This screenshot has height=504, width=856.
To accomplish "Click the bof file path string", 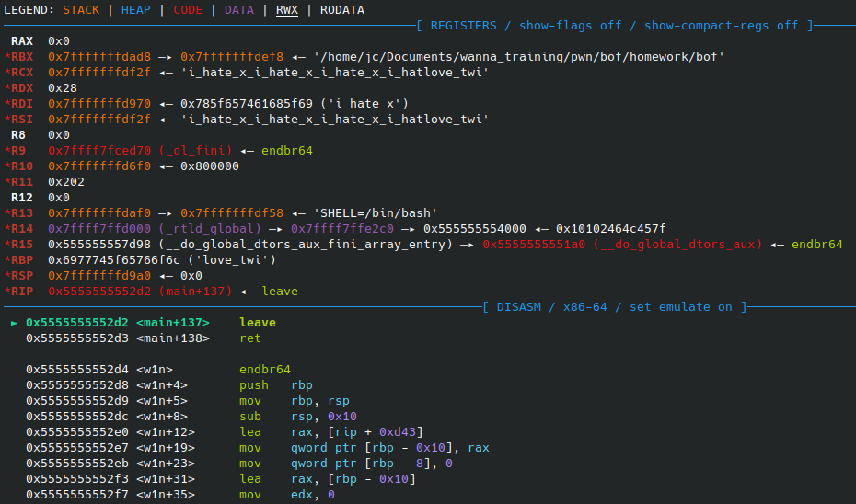I will [519, 57].
